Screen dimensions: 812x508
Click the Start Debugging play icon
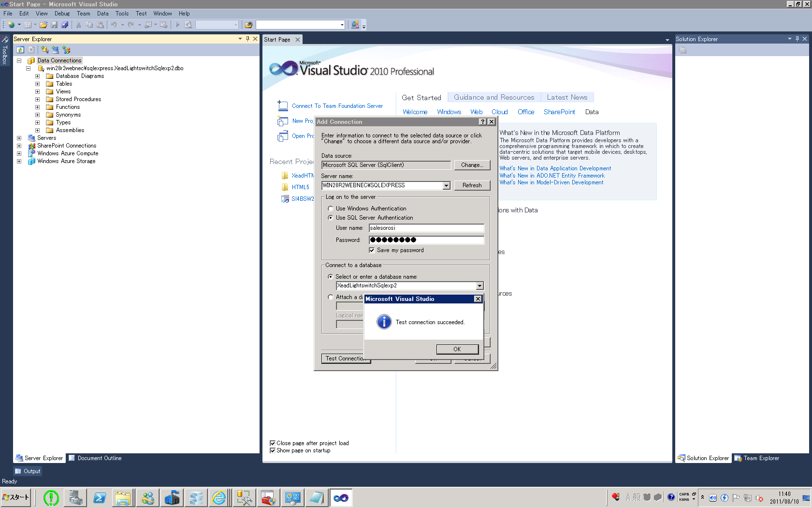[177, 25]
